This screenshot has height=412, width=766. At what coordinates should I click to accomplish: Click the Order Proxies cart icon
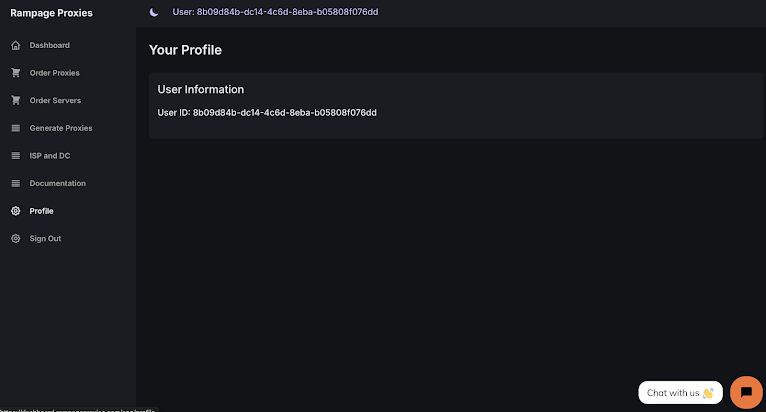15,73
